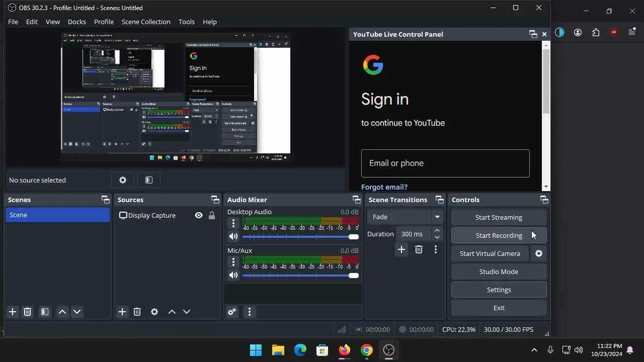
Task: Close the YouTube Live Control Panel dock
Action: pyautogui.click(x=544, y=34)
